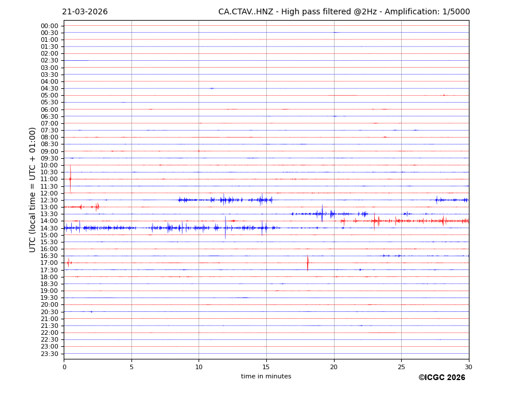Click the 14:30 time label

click(x=49, y=228)
